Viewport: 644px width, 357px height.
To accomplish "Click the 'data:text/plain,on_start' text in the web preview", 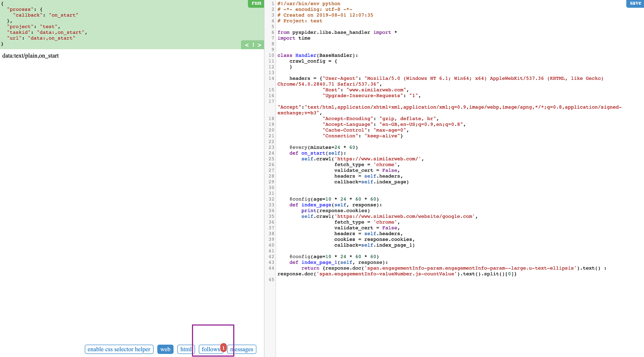I will coord(30,56).
